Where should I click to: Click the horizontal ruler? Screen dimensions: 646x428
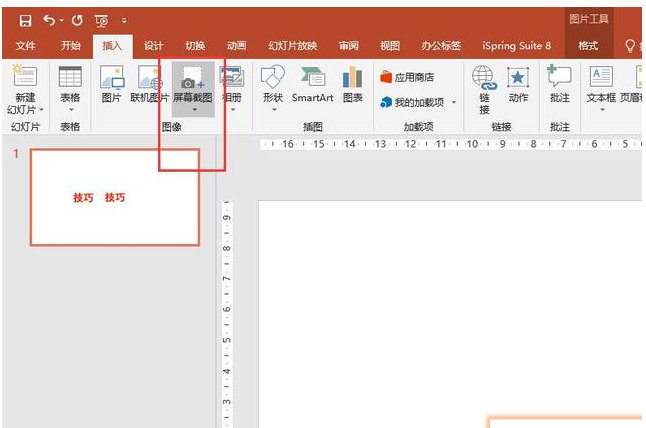[x=451, y=144]
